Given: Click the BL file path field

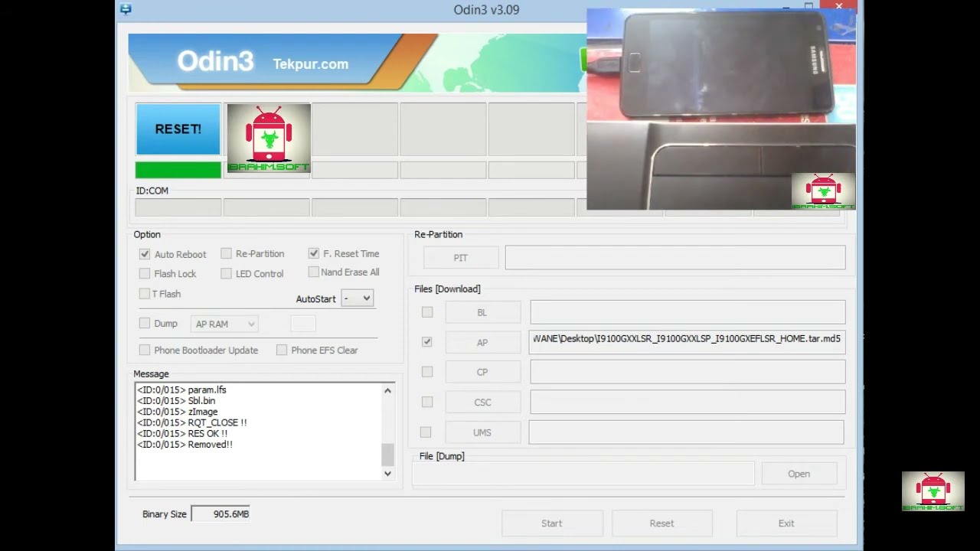Looking at the screenshot, I should pos(688,312).
